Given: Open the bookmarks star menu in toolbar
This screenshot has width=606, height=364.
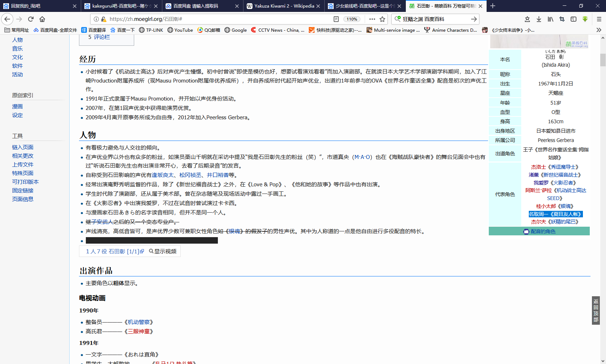Looking at the screenshot, I should (x=527, y=19).
